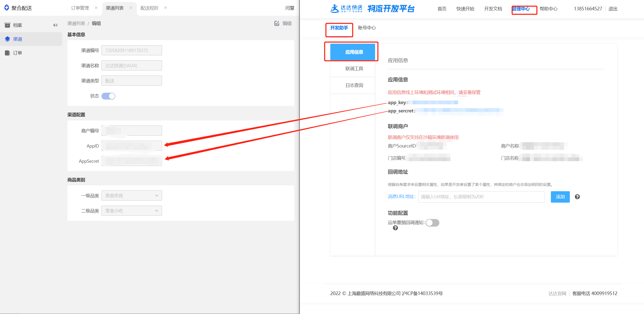Open 订单 via its sidebar icon

coord(8,53)
